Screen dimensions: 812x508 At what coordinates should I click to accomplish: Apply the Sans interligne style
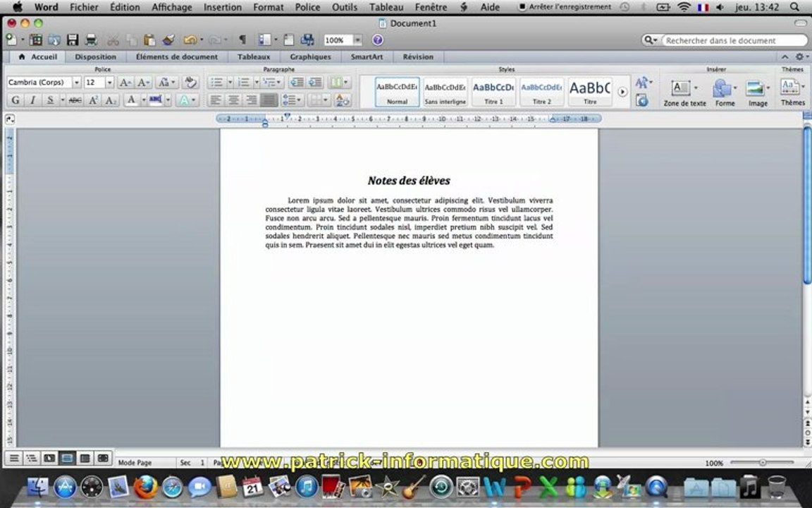point(445,92)
